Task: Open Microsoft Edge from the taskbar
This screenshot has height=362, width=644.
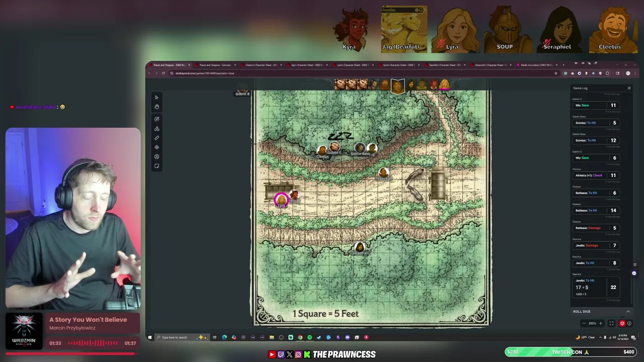Action: [224, 337]
